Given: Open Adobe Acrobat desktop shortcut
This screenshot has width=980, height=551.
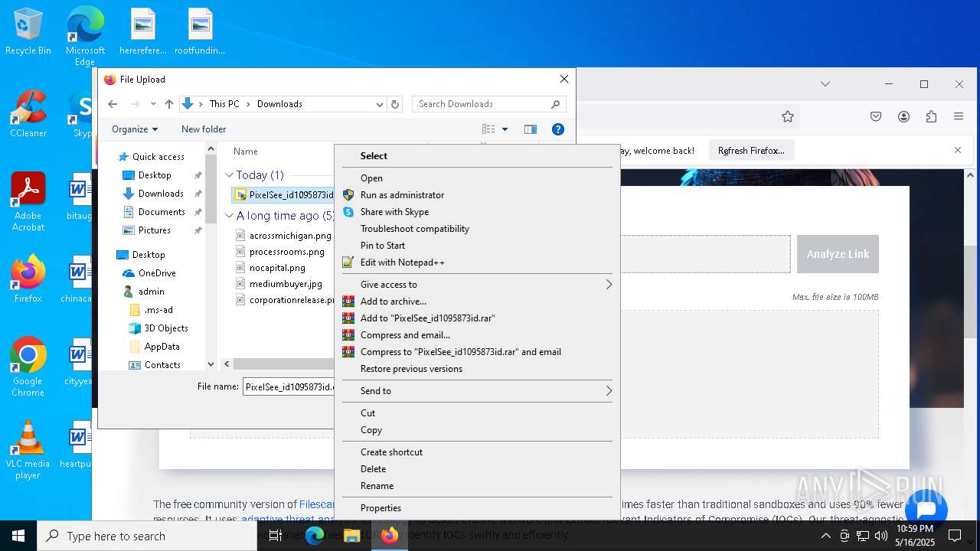Looking at the screenshot, I should (28, 202).
